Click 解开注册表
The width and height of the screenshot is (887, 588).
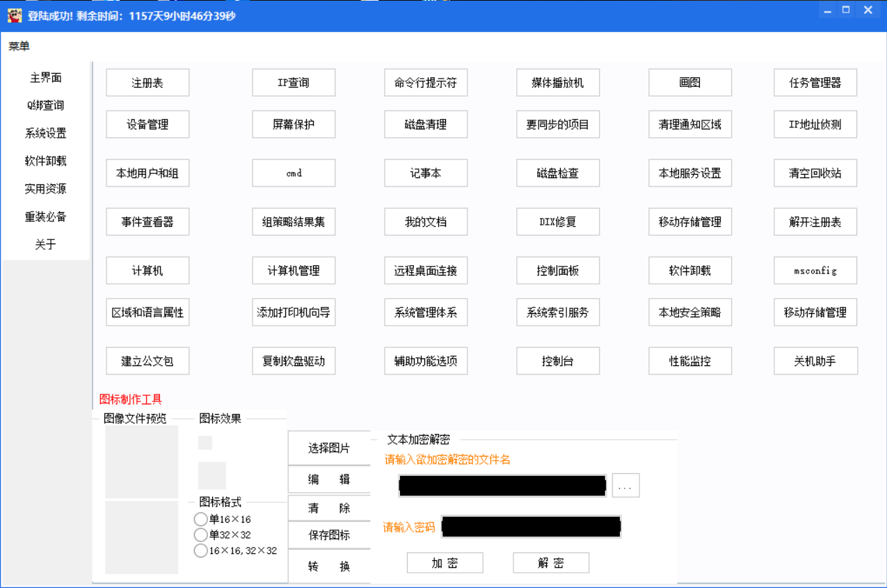815,222
